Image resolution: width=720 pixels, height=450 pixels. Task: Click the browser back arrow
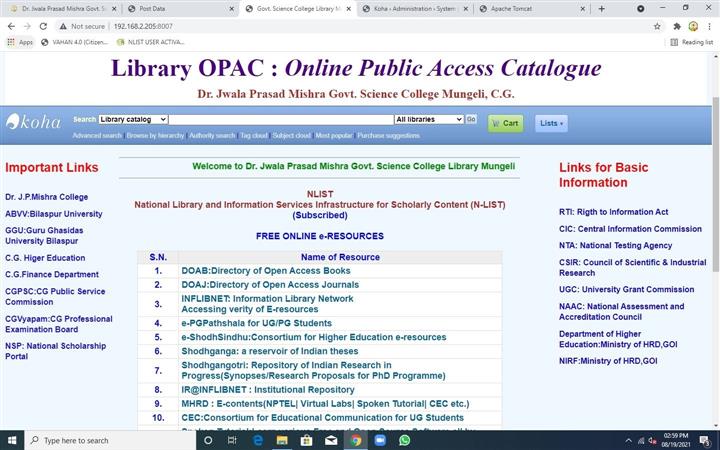click(x=11, y=26)
